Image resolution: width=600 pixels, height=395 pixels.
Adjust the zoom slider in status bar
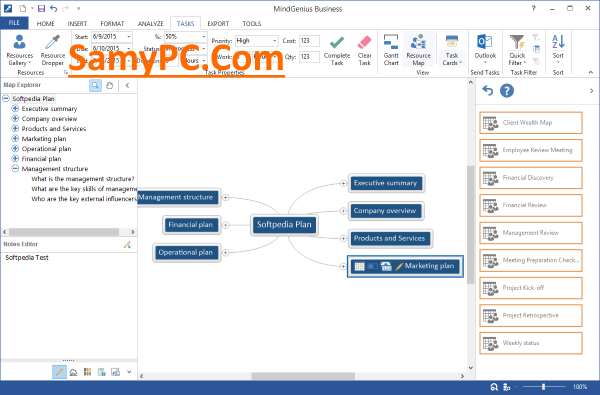tap(543, 387)
